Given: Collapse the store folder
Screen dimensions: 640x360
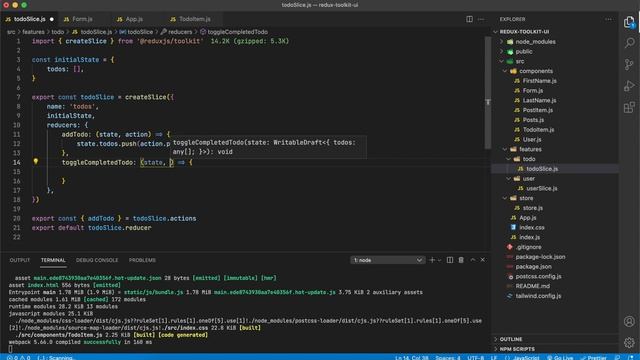Looking at the screenshot, I should click(x=526, y=198).
